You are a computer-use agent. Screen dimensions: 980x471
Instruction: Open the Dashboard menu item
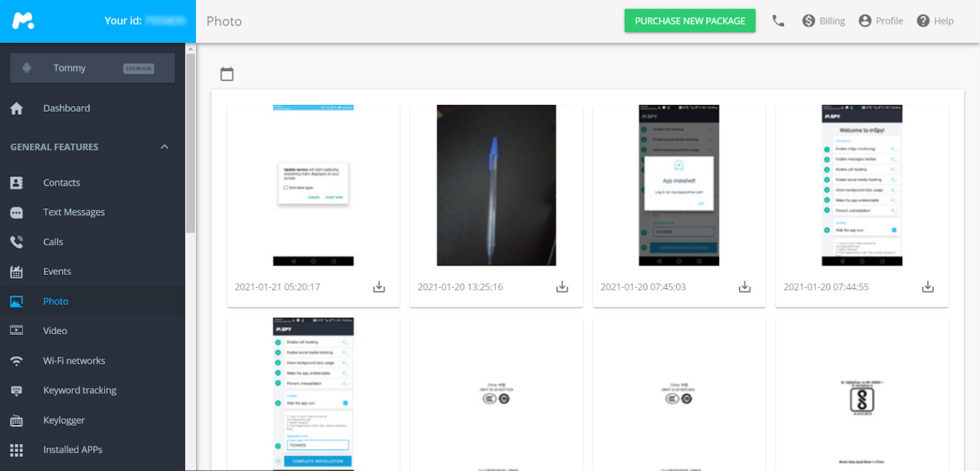point(66,108)
